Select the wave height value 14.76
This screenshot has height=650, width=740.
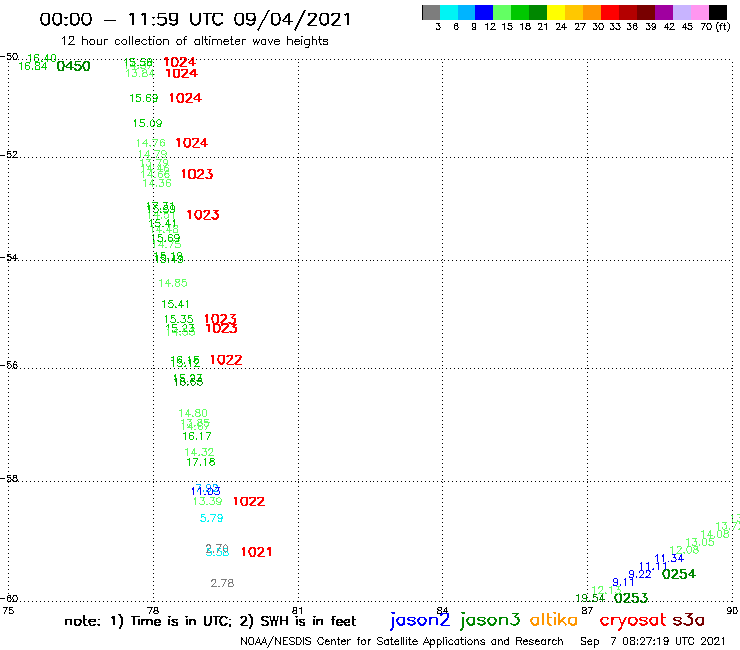point(151,143)
